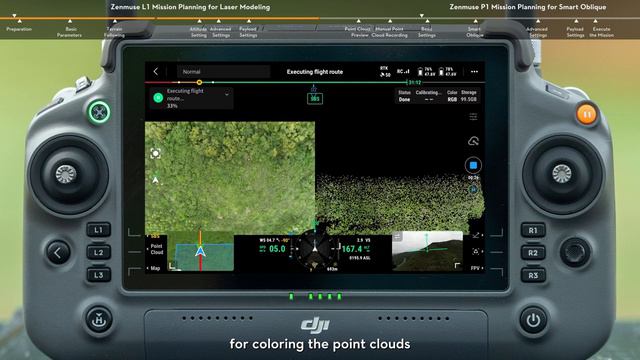Tap the swap view icon on FPV thumbnail
This screenshot has height=360, width=640.
(397, 236)
